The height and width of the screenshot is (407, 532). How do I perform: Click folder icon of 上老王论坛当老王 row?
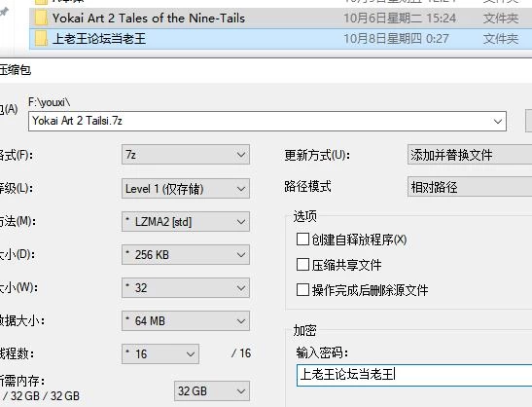coord(41,39)
